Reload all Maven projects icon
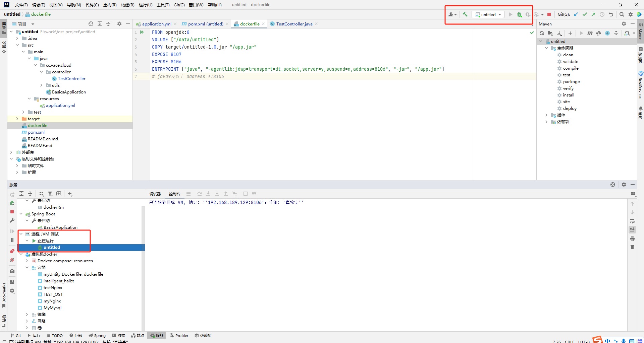 [541, 33]
